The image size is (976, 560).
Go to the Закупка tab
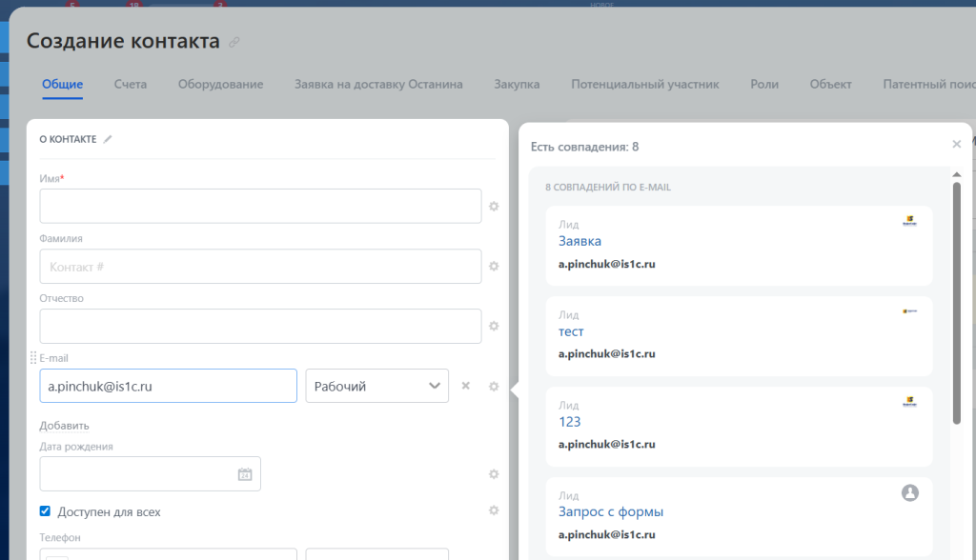pyautogui.click(x=517, y=84)
